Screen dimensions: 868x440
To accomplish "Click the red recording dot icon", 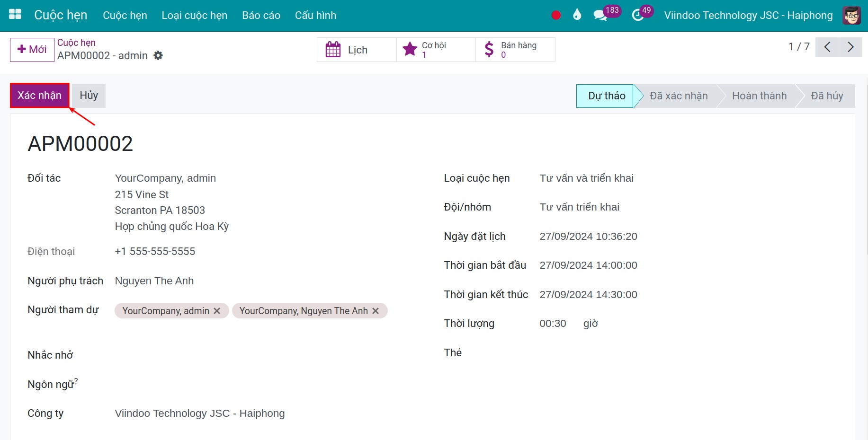I will pyautogui.click(x=556, y=15).
